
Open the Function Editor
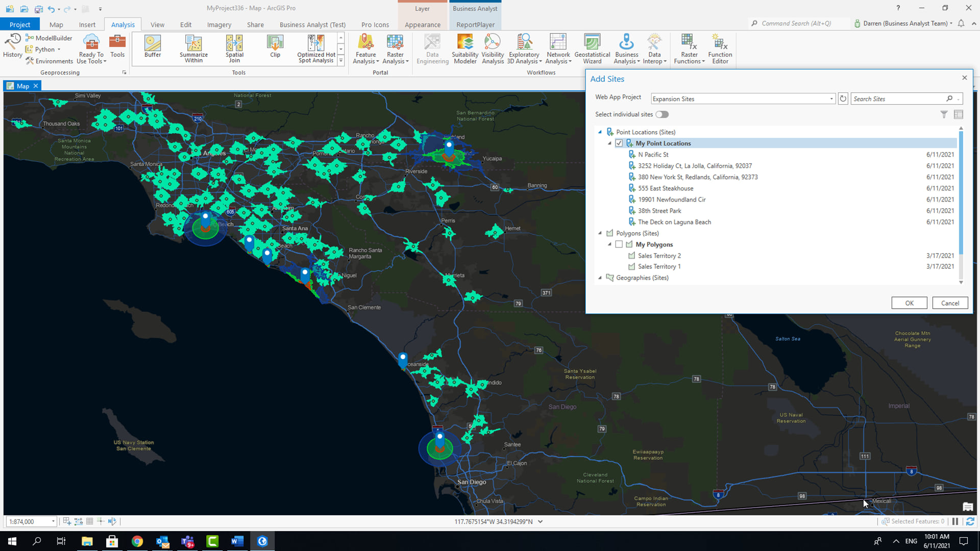[720, 48]
